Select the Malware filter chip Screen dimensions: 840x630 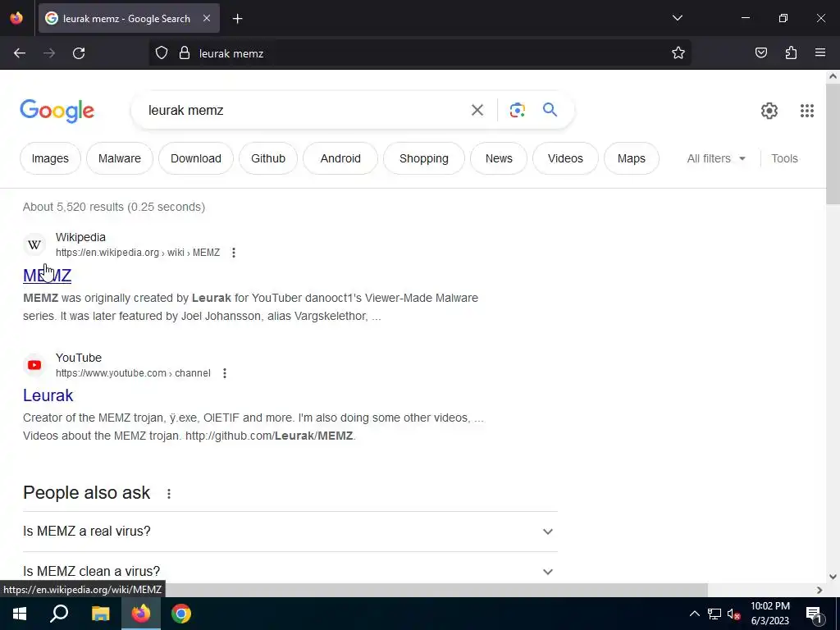coord(120,158)
